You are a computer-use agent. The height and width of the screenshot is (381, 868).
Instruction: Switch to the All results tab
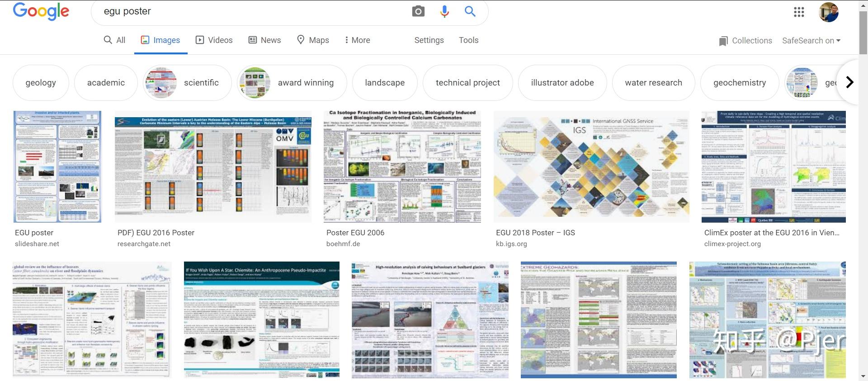click(114, 40)
